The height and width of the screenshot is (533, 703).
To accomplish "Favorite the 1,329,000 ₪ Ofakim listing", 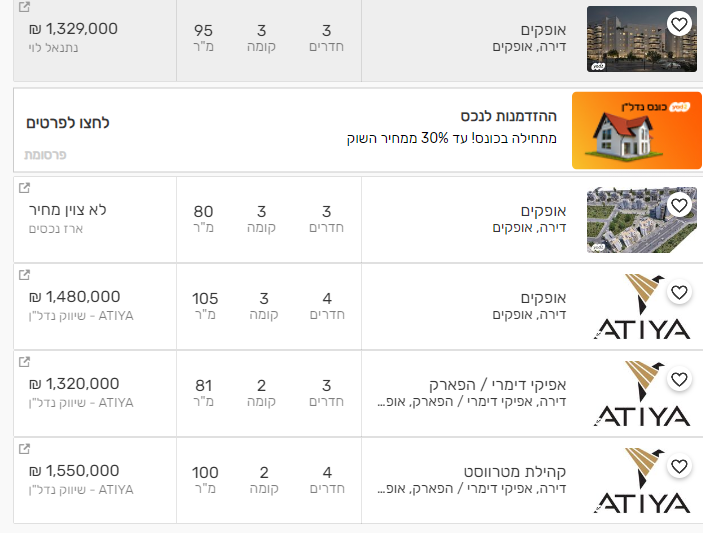I will pyautogui.click(x=679, y=24).
